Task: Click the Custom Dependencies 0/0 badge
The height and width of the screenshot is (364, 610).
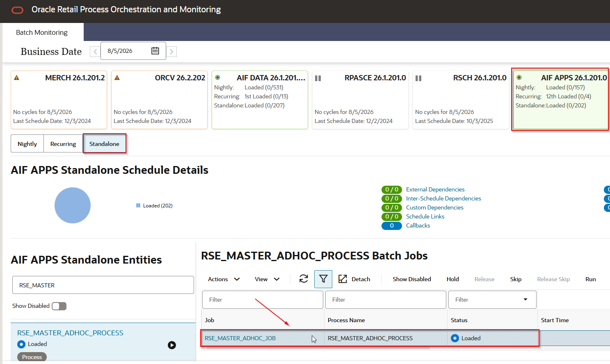Action: (392, 207)
